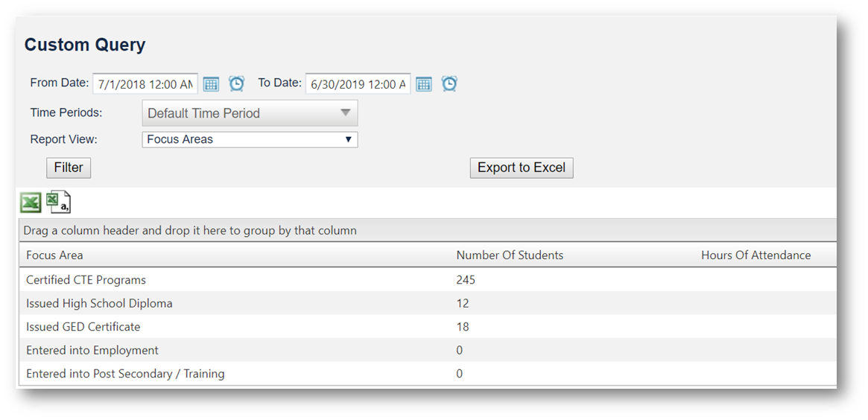Select the Entered into Employment row
The width and height of the screenshot is (868, 420).
[x=92, y=350]
